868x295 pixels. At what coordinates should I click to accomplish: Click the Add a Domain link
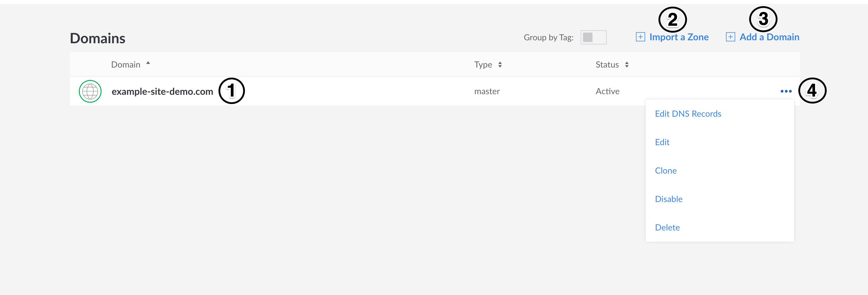pyautogui.click(x=769, y=37)
